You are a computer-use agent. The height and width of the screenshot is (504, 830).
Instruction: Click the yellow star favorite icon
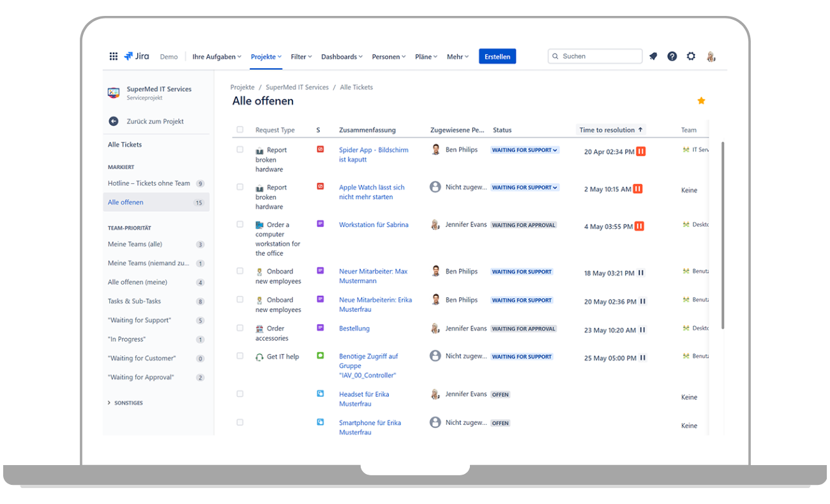[701, 101]
